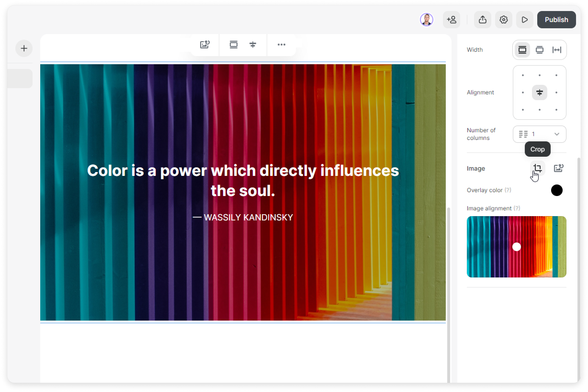Change block width in the floating toolbar
The image size is (588, 392).
(x=233, y=45)
